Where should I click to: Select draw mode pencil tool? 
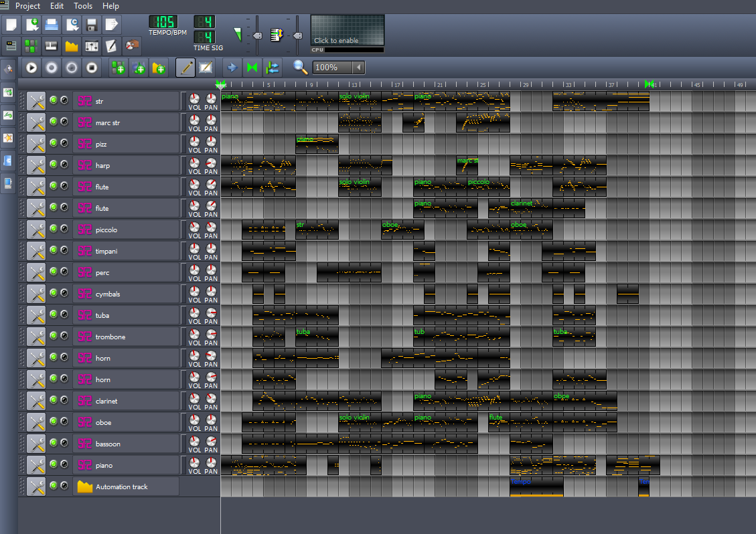pyautogui.click(x=185, y=68)
